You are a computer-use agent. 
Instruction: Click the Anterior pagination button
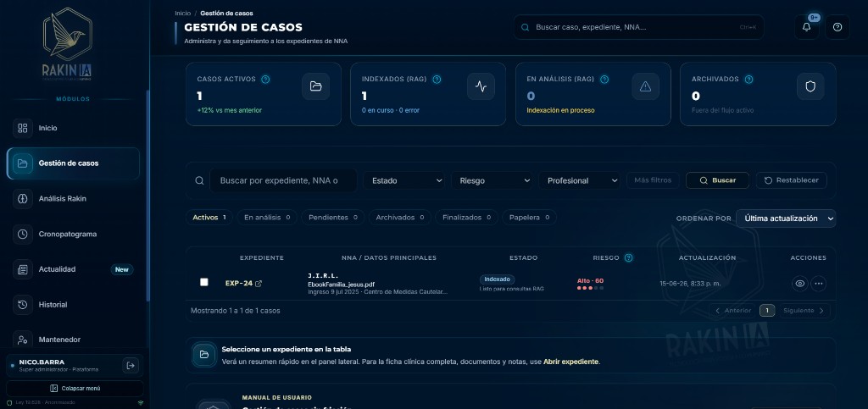pyautogui.click(x=732, y=311)
